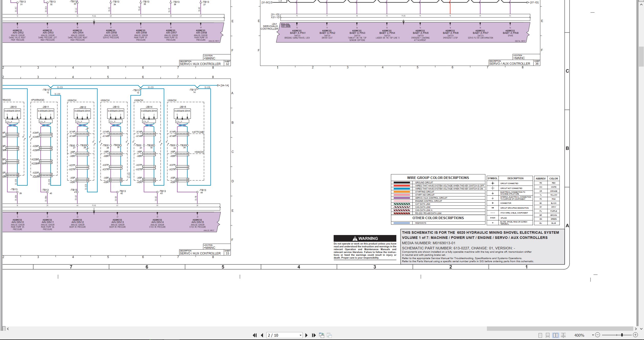This screenshot has height=340, width=644.
Task: Click the orange STARTING CIRCUIT swatch
Action: (402, 192)
